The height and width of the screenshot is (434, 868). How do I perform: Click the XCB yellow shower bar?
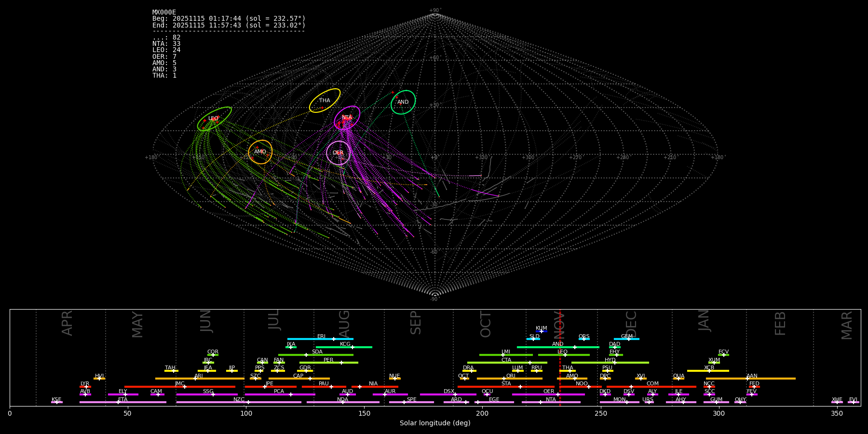(708, 371)
